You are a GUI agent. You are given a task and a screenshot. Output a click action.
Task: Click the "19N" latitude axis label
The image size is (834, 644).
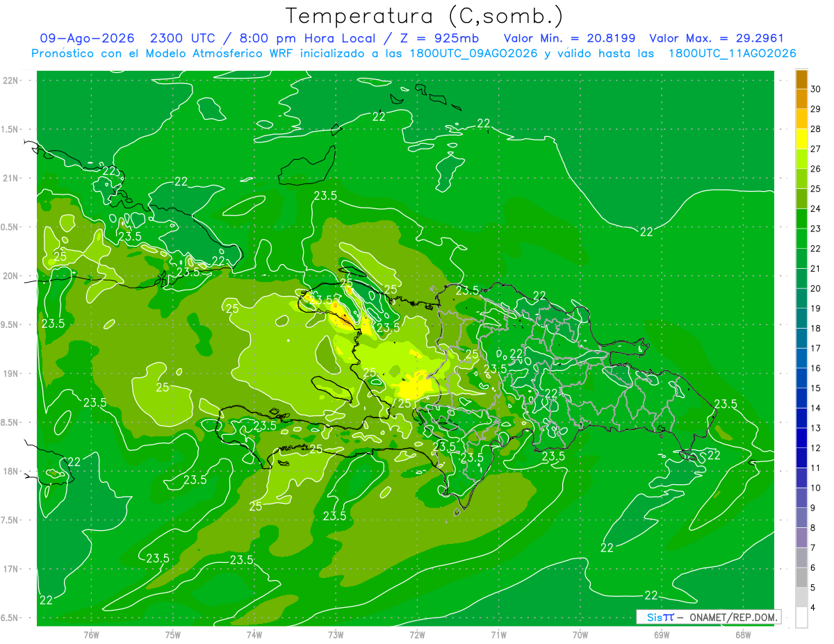10,373
